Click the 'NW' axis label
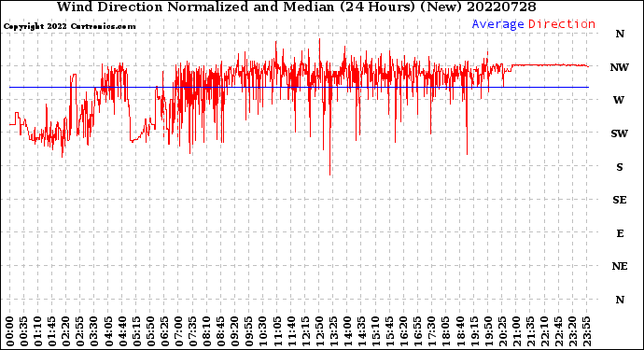This screenshot has height=350, width=644. (620, 67)
